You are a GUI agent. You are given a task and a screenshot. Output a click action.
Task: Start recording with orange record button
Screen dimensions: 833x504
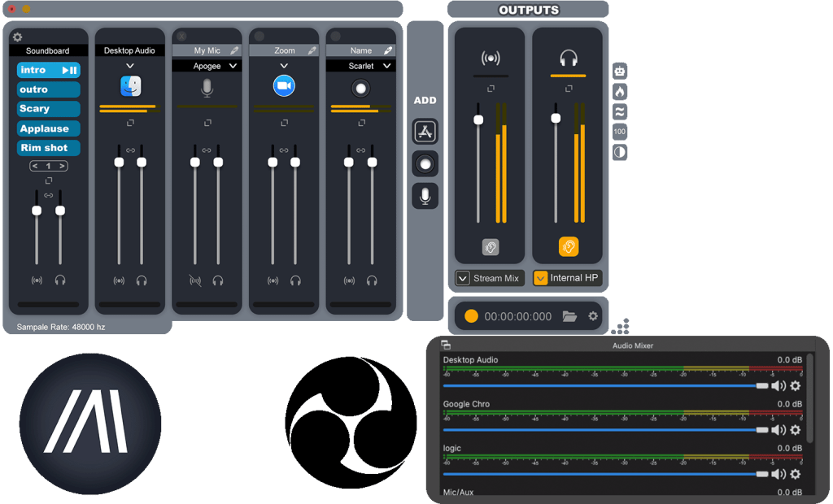click(471, 316)
